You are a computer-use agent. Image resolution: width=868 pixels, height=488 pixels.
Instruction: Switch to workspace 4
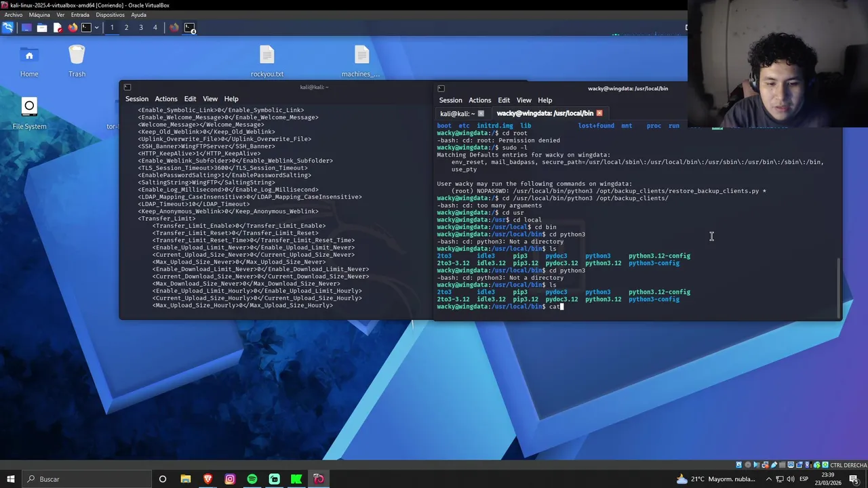click(x=155, y=28)
